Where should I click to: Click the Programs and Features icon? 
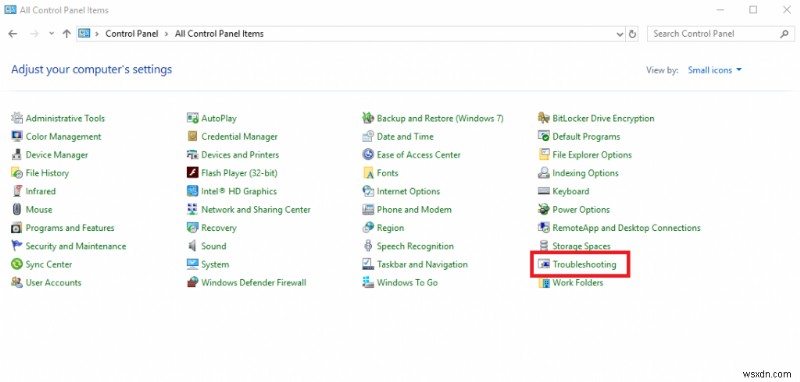tap(17, 228)
